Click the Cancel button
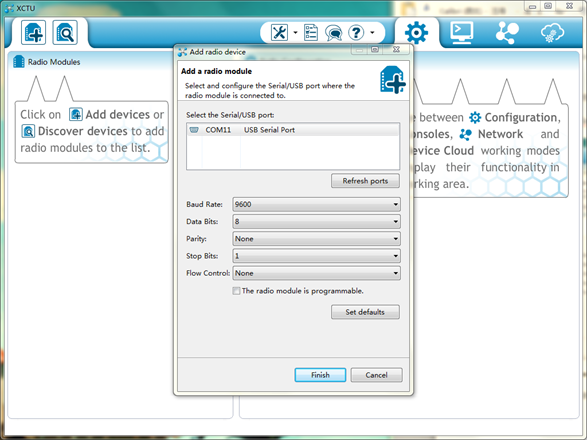This screenshot has height=440, width=587. (x=376, y=375)
